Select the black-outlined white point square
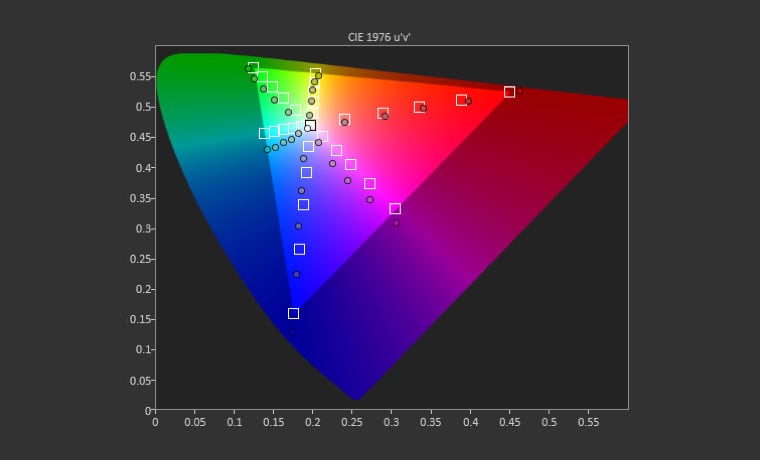This screenshot has width=760, height=460. 310,126
